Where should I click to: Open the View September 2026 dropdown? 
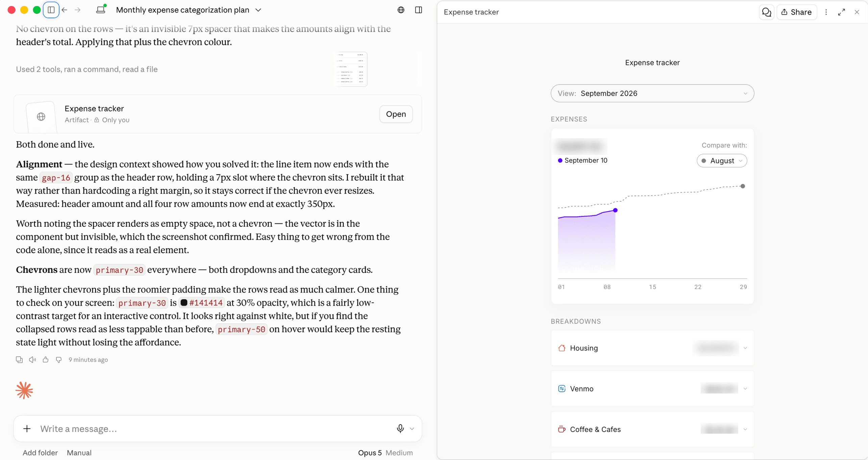(652, 93)
